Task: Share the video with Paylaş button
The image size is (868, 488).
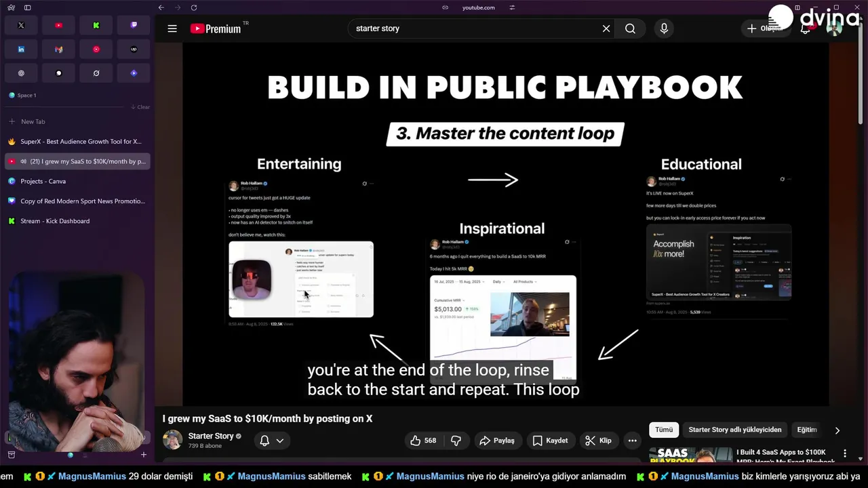Action: (x=497, y=441)
